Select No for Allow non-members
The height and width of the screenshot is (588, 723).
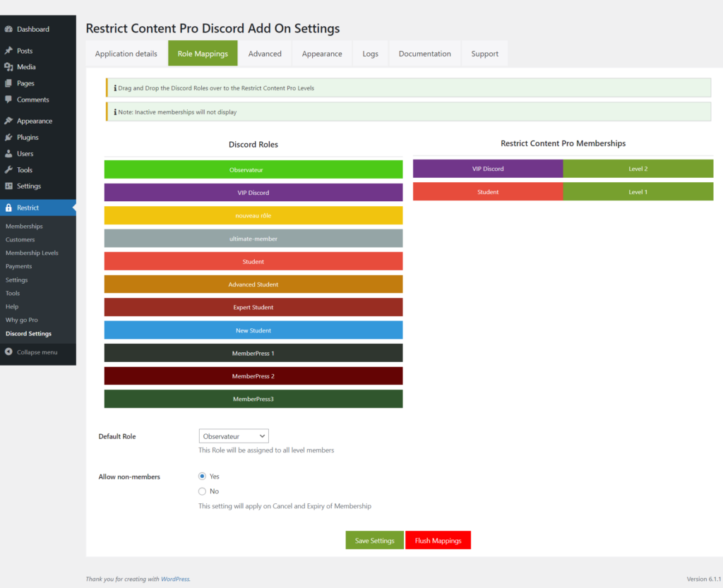202,491
